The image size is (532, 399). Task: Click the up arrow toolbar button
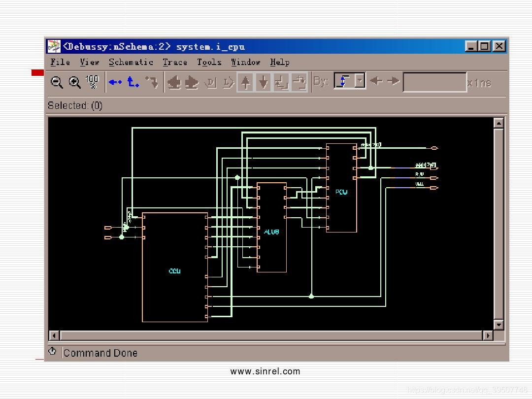pyautogui.click(x=246, y=82)
